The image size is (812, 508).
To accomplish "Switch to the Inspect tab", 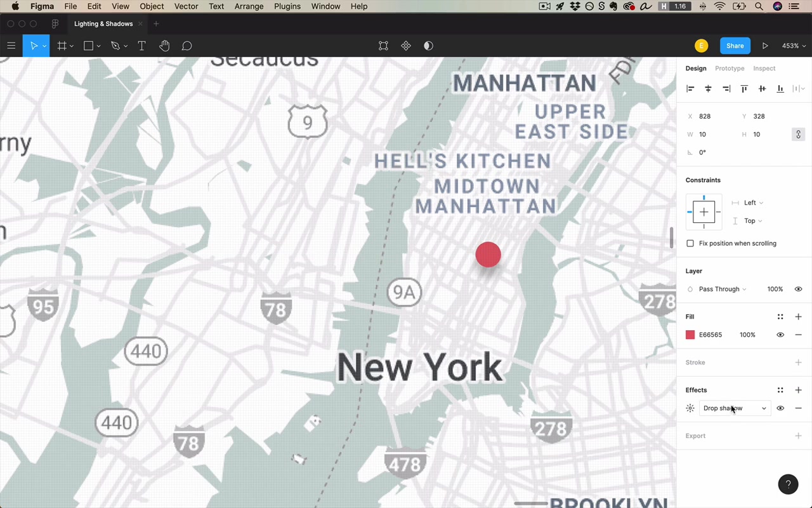I will [764, 69].
